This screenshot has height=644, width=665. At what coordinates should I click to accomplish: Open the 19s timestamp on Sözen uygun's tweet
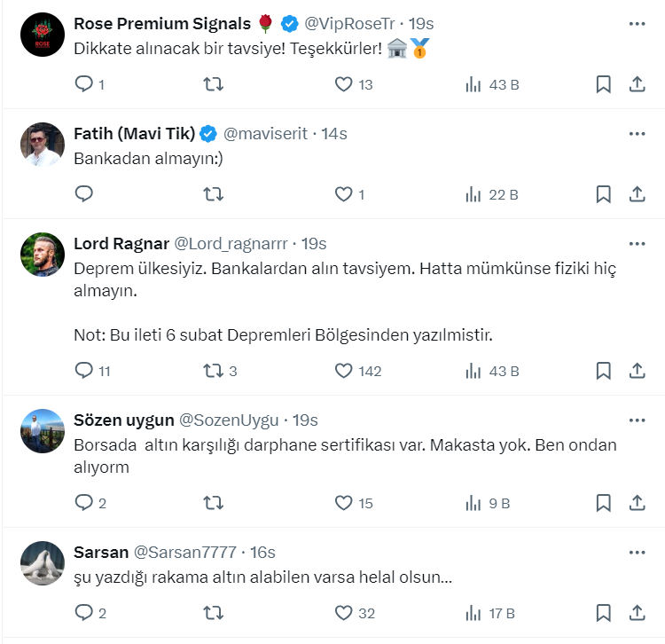[x=305, y=420]
